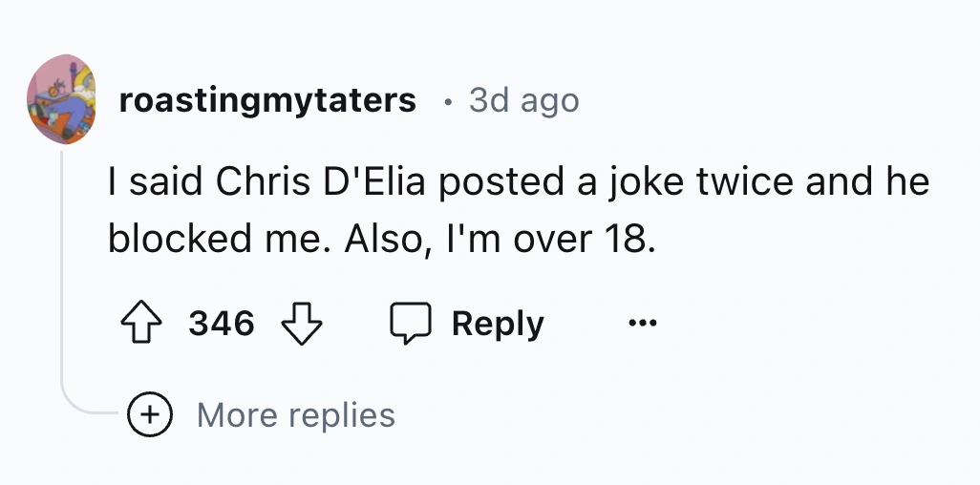Viewport: 980px width, 485px height.
Task: Click the speech bubble reply icon
Action: (411, 324)
